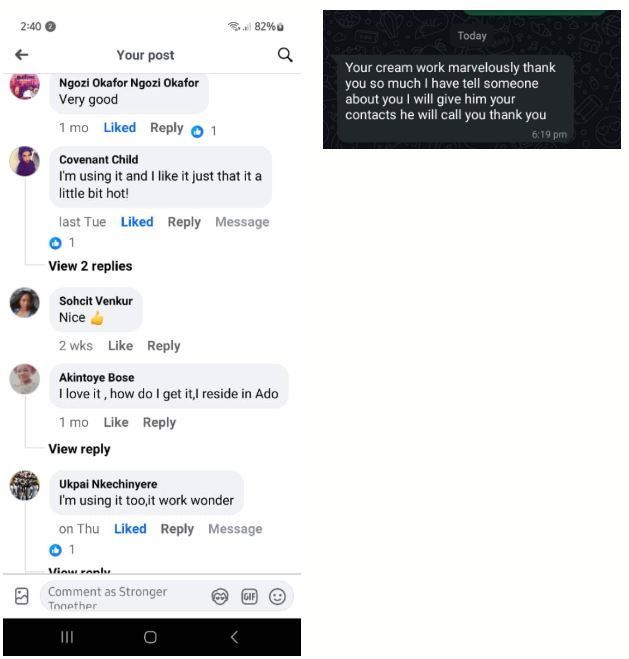Tap the Android recent apps button
The height and width of the screenshot is (659, 629).
click(x=67, y=637)
